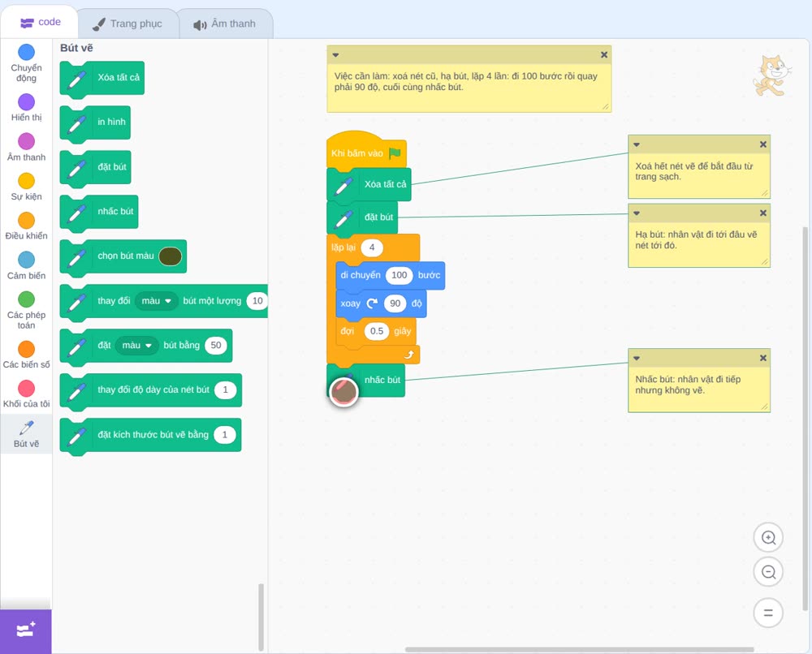Click the block palette vertical scrollbar

(261, 617)
